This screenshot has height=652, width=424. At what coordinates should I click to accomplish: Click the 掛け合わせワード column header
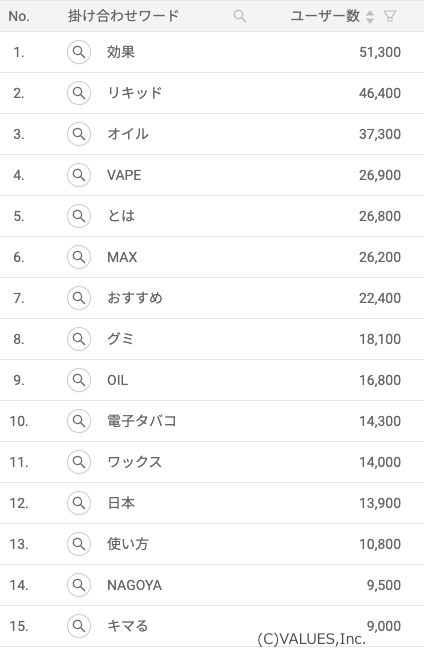tap(123, 16)
